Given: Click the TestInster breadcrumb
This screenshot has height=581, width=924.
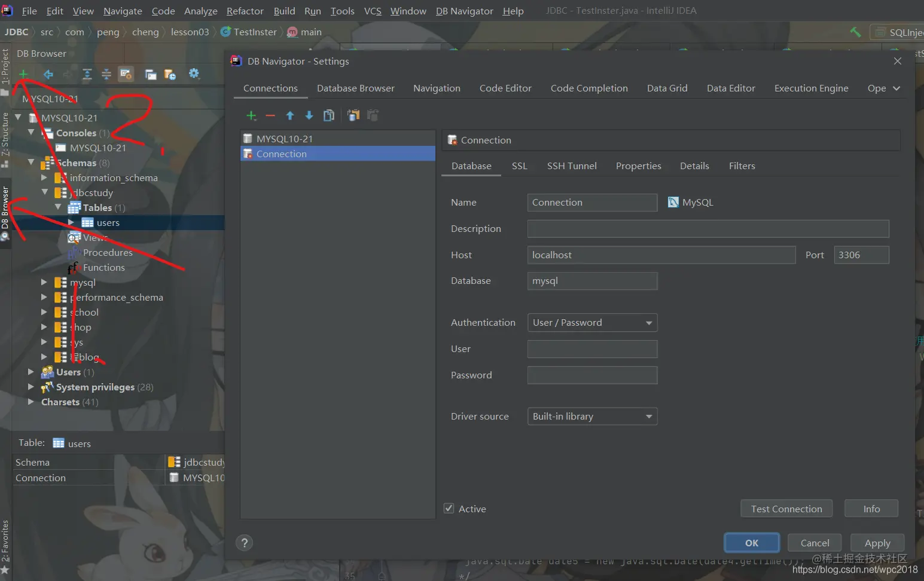Looking at the screenshot, I should 249,32.
